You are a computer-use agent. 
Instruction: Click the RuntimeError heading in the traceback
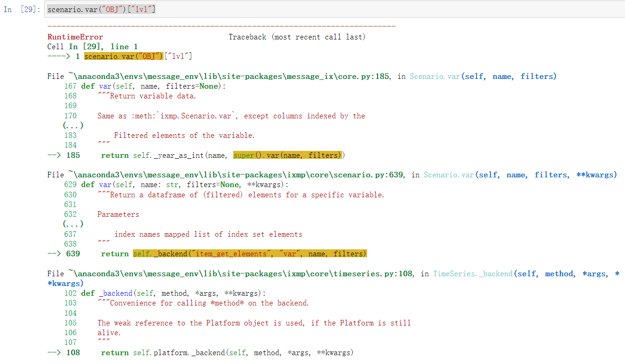coord(75,37)
